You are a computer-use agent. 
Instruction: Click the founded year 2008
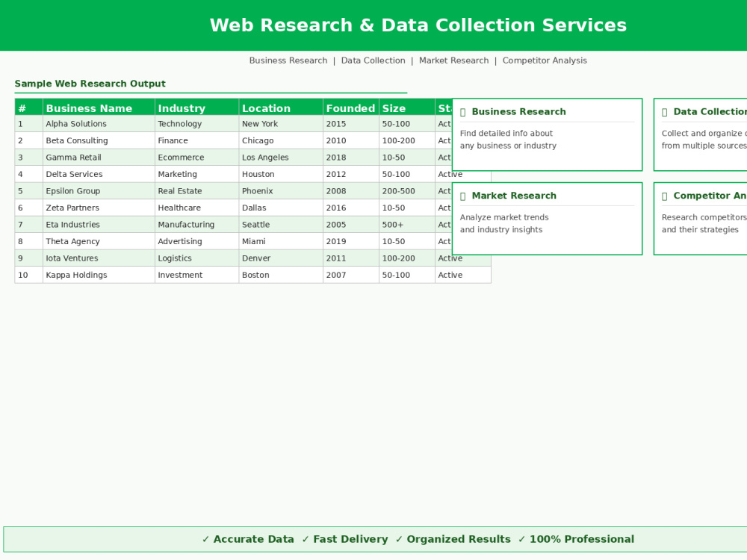tap(350, 191)
